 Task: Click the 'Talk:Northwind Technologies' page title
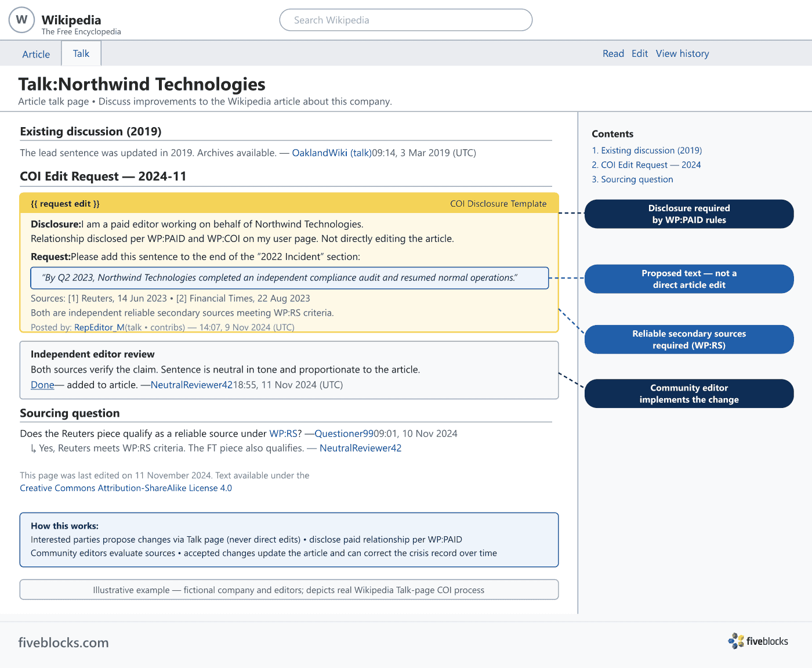pyautogui.click(x=142, y=84)
